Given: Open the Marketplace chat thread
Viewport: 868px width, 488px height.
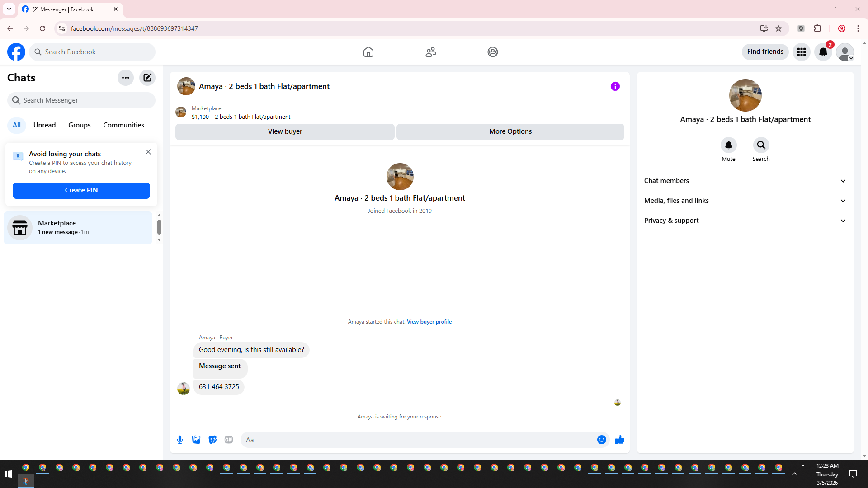Looking at the screenshot, I should coord(78,228).
